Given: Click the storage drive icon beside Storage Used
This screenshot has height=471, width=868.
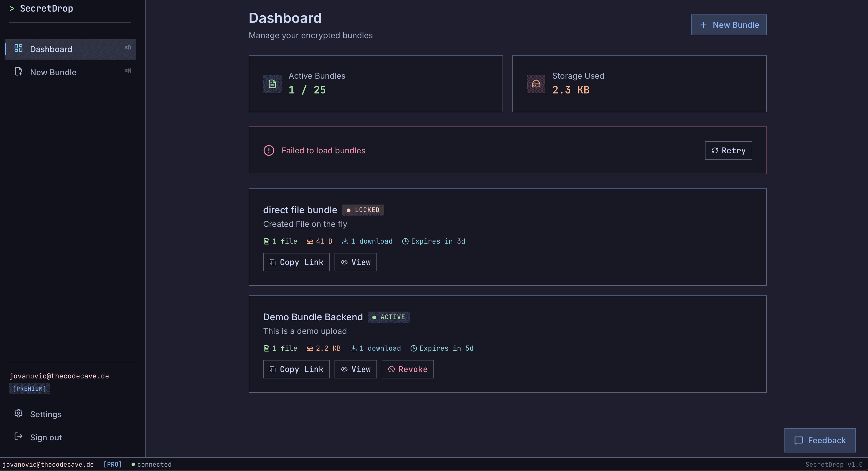Looking at the screenshot, I should (535, 84).
